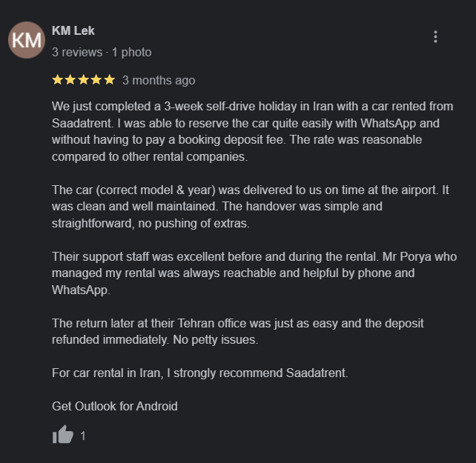Open the KM profile avatar
Screen dimensions: 476x463
click(27, 40)
